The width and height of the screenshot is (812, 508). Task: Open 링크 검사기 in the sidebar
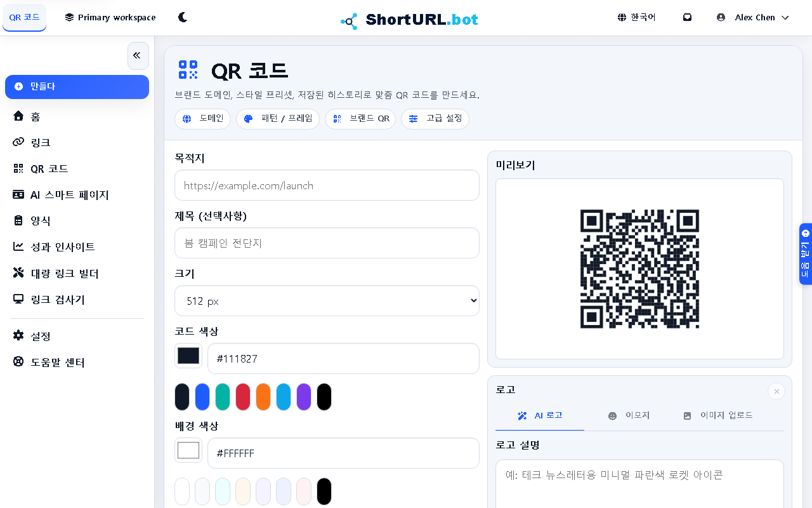pos(77,299)
